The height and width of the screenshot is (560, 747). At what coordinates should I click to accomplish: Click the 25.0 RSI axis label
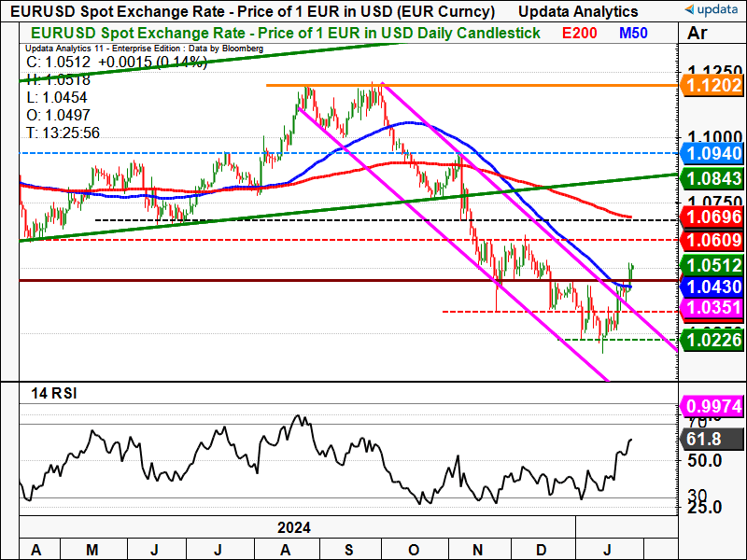(x=704, y=508)
